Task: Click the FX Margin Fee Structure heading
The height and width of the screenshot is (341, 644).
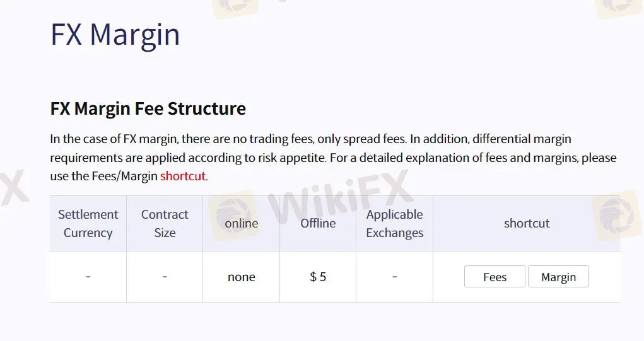Action: coord(148,108)
